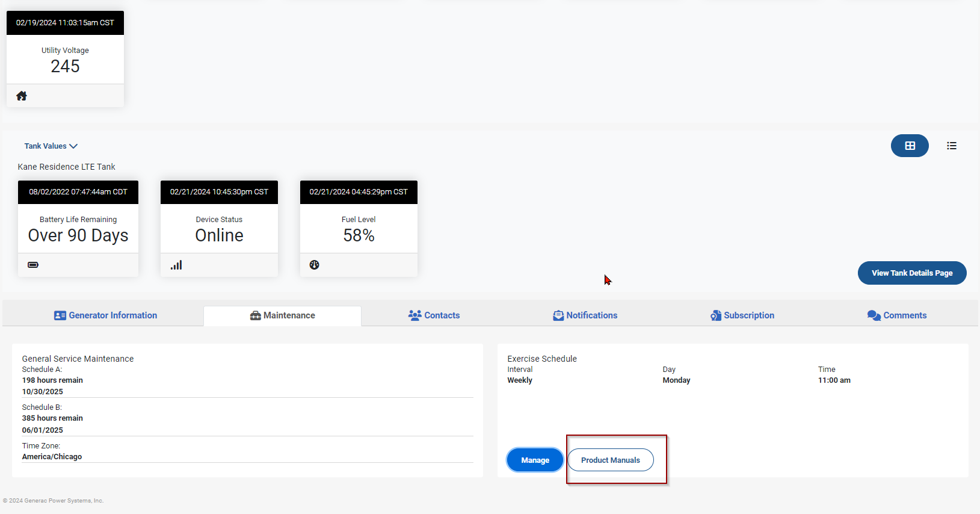Click the Contacts people icon
Viewport: 980px width, 514px height.
(x=415, y=315)
